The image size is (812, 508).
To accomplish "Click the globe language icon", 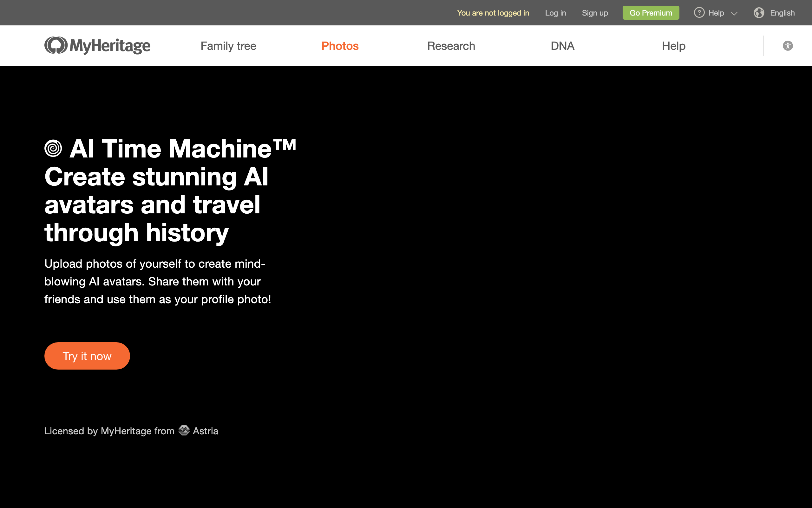I will 759,13.
